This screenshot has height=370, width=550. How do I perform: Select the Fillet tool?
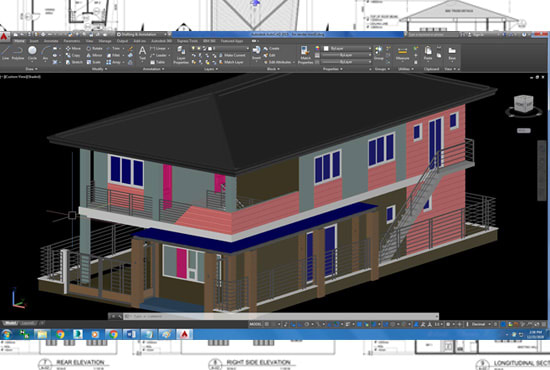(114, 55)
